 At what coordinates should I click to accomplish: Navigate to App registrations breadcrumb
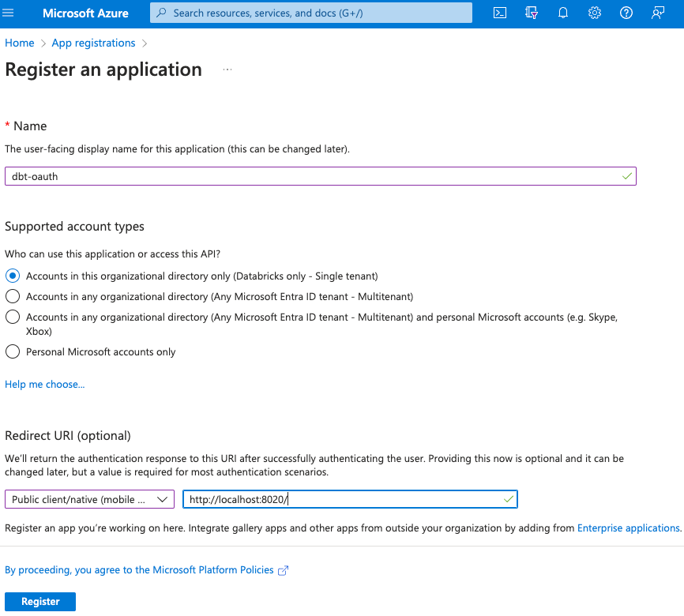click(93, 43)
